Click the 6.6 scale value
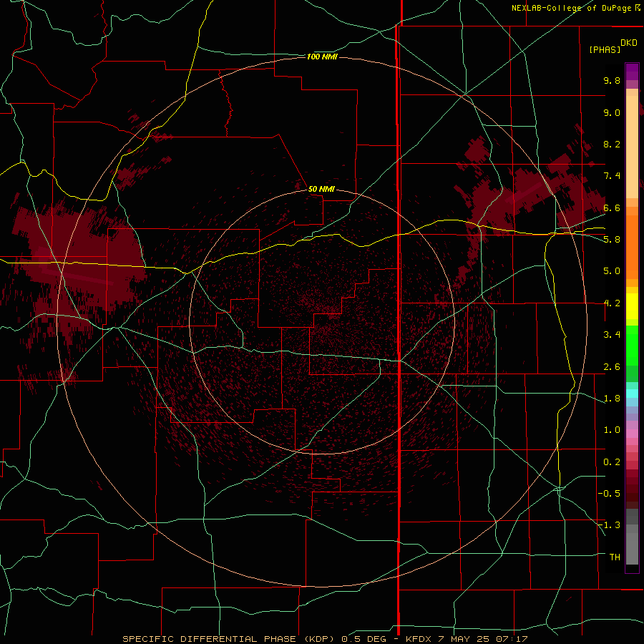Image resolution: width=644 pixels, height=644 pixels. [x=612, y=208]
